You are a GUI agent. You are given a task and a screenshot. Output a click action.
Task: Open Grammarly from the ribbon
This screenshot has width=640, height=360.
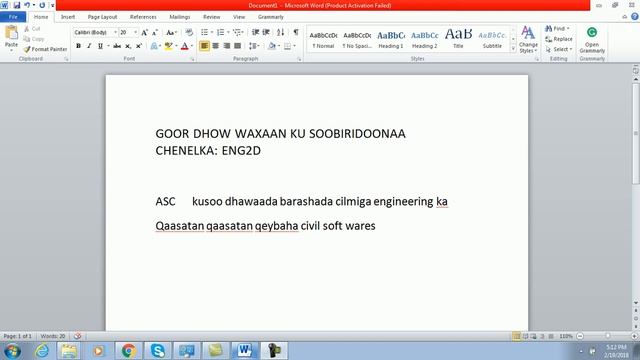point(592,40)
